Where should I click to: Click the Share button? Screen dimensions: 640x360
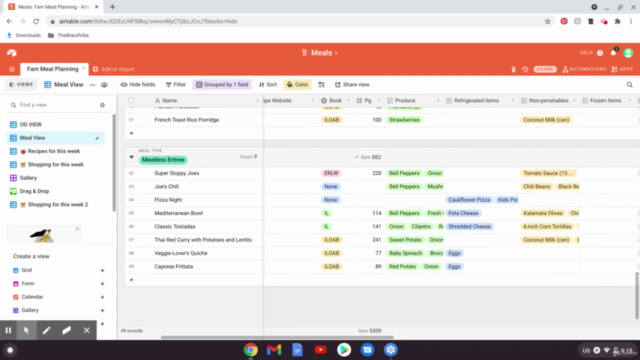pos(545,69)
